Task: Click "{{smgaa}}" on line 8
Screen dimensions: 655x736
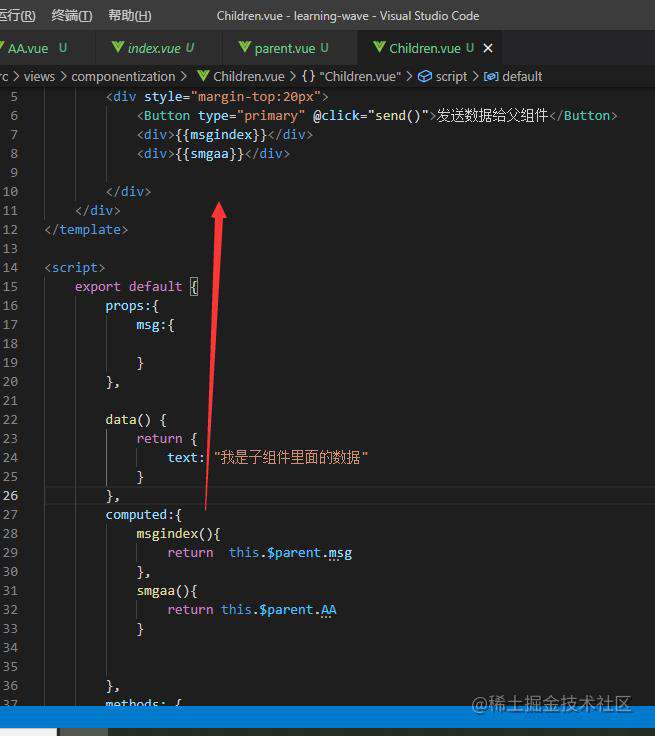Action: [210, 153]
